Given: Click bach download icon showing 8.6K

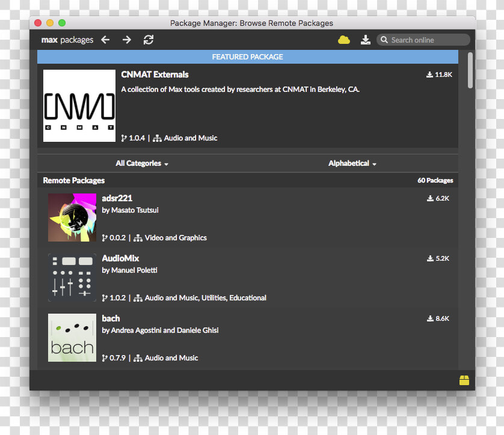Looking at the screenshot, I should click(x=430, y=318).
